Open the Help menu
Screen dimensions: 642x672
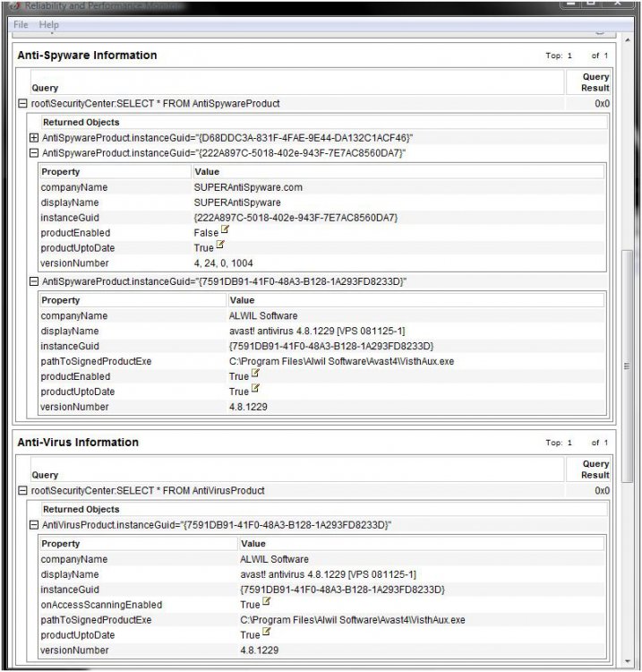point(49,24)
